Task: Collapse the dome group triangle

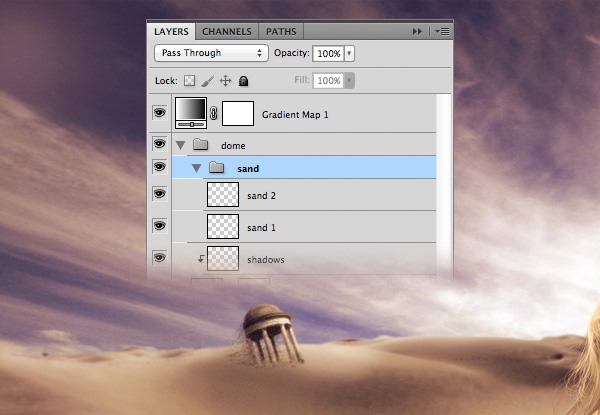Action: tap(181, 145)
